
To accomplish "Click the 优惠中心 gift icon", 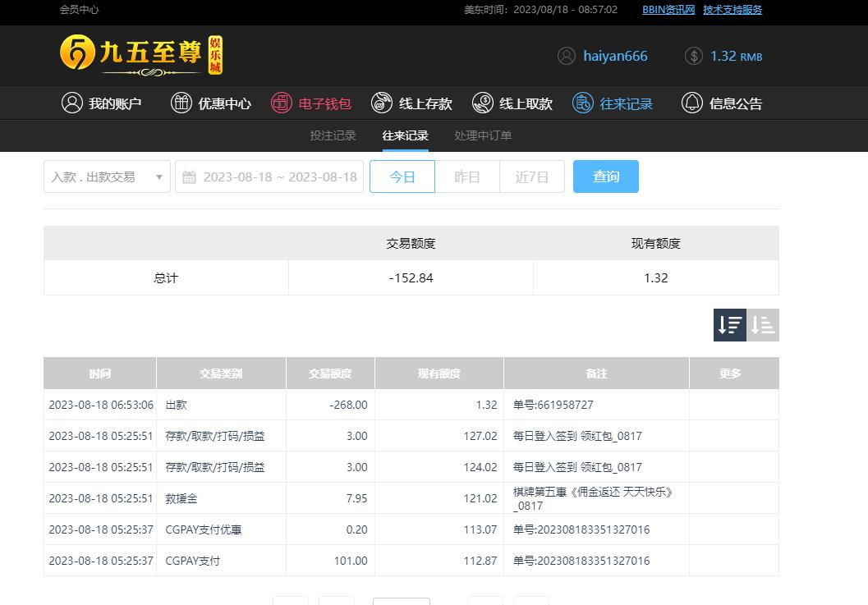I will 181,103.
